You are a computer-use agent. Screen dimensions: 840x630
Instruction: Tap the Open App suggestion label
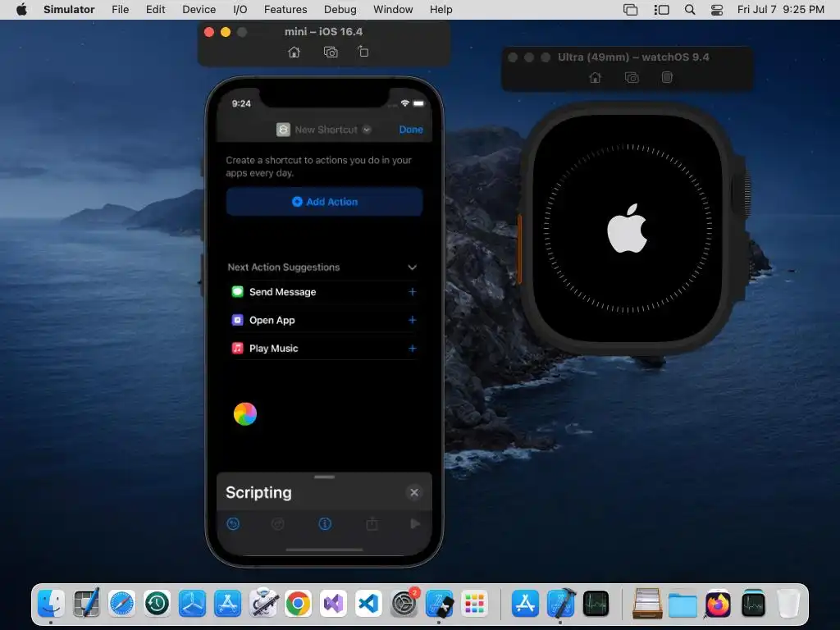[x=272, y=321]
